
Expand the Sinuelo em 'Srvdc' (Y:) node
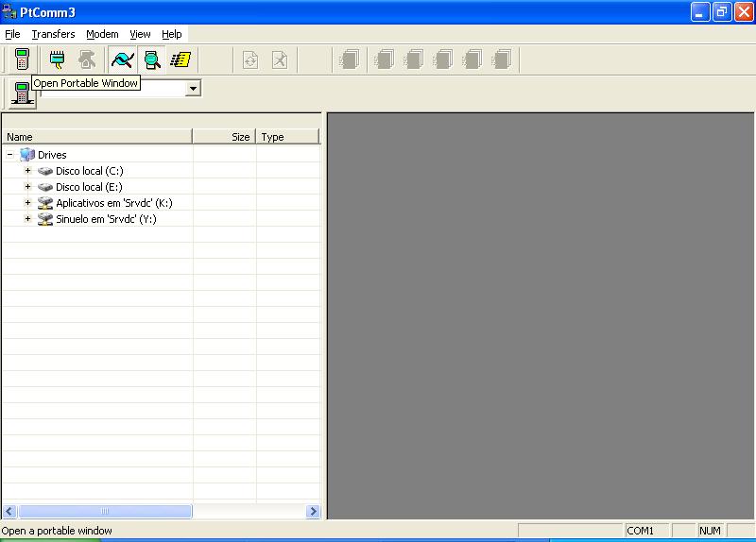[28, 219]
